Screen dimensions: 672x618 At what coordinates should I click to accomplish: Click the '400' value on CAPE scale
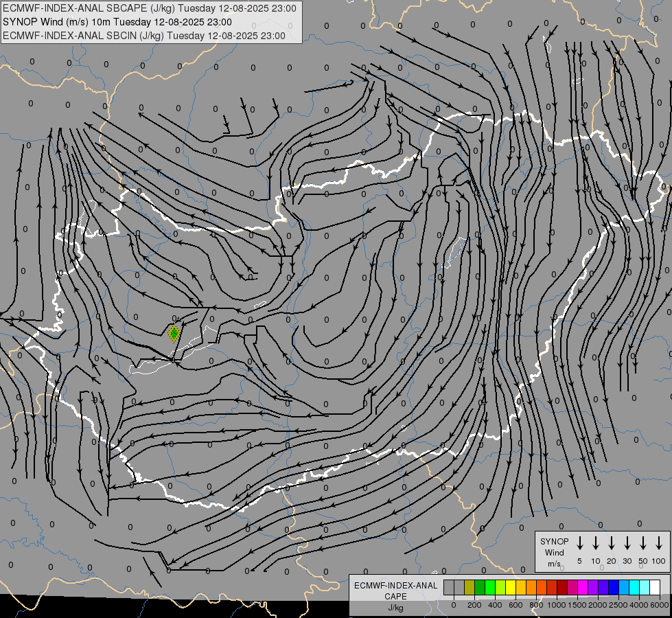[x=495, y=605]
